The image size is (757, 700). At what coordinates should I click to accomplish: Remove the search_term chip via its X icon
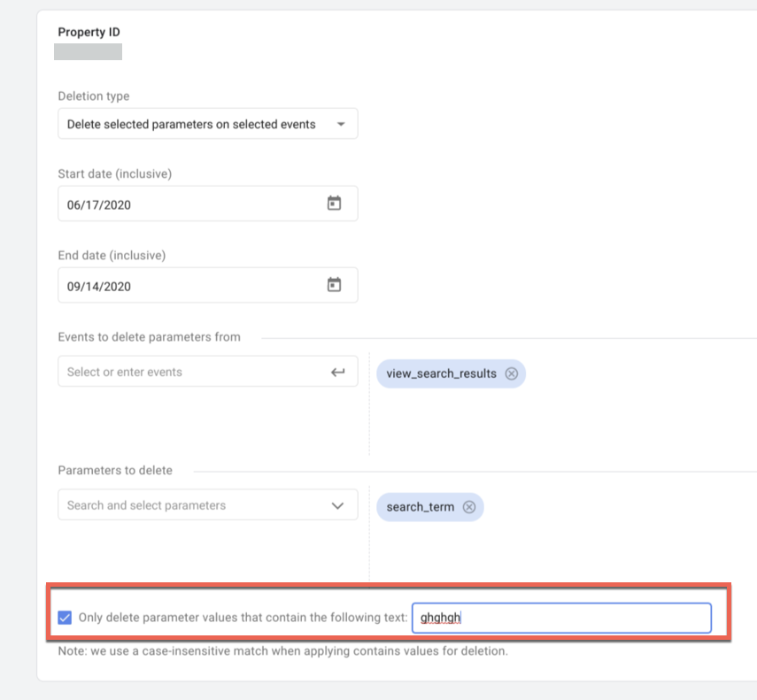pos(469,507)
